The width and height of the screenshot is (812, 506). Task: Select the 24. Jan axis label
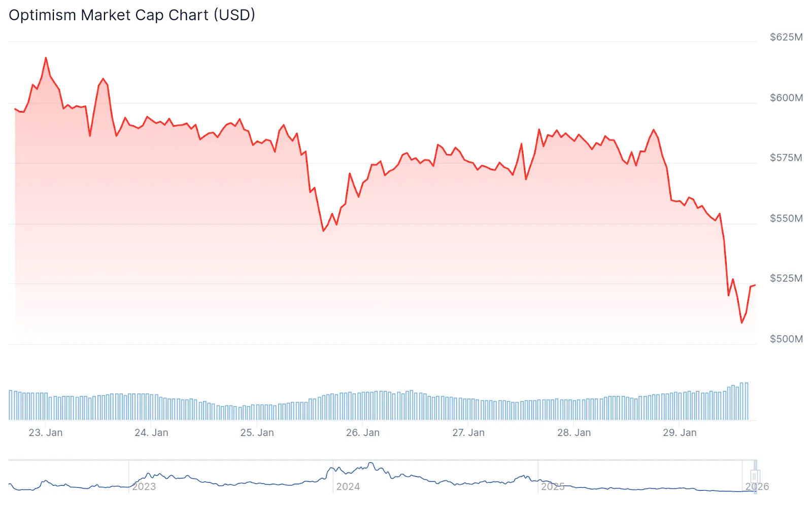coord(151,432)
